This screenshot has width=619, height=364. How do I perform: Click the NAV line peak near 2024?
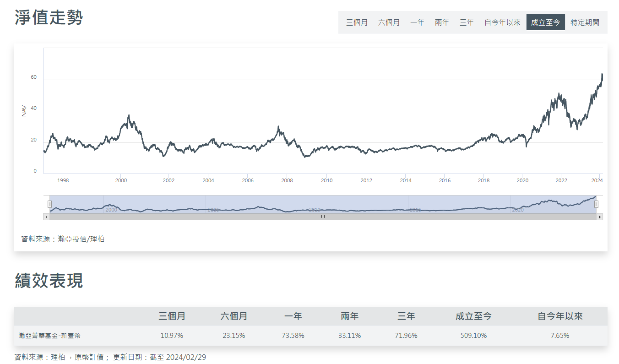point(602,74)
